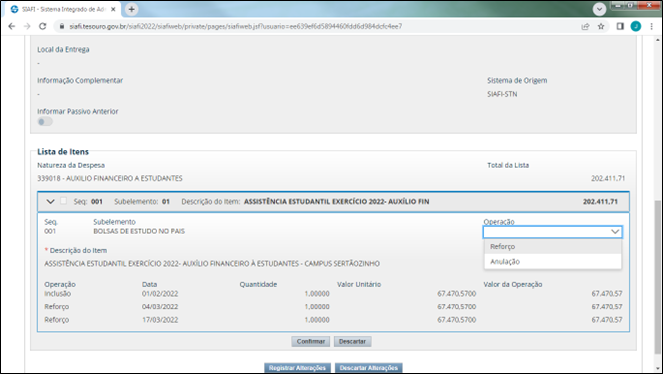Close the SIAFI browser tab
This screenshot has width=663, height=374.
pyautogui.click(x=113, y=9)
